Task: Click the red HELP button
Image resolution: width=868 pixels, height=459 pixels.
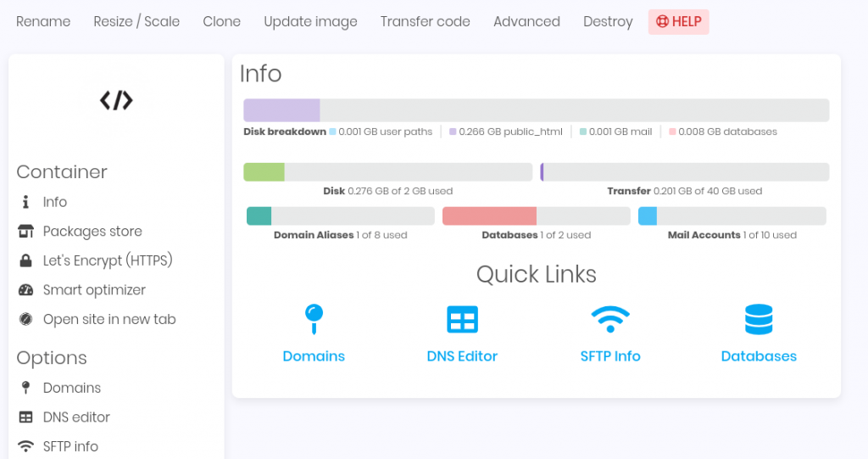Action: tap(679, 21)
